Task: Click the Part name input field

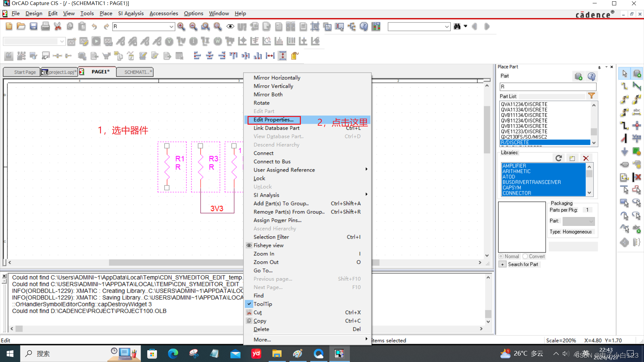Action: point(548,87)
